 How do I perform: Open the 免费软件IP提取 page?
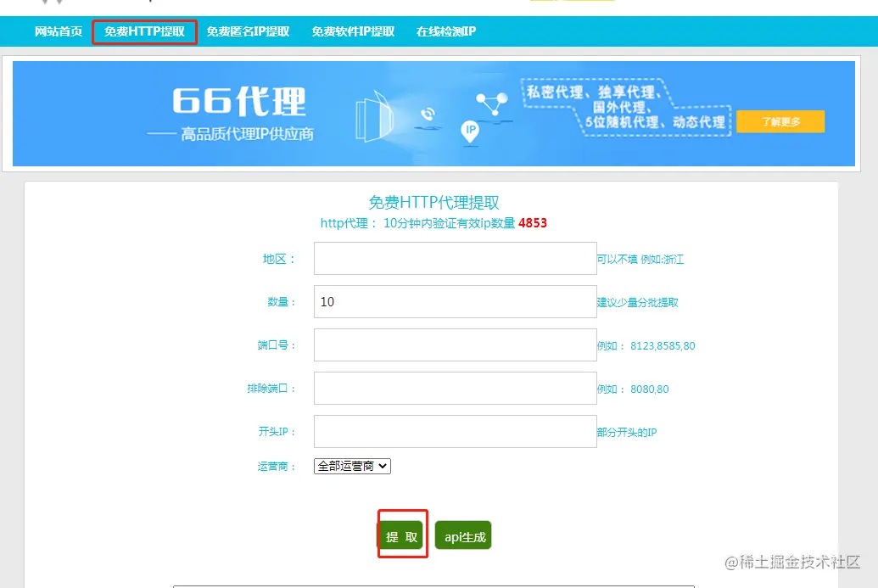point(352,31)
